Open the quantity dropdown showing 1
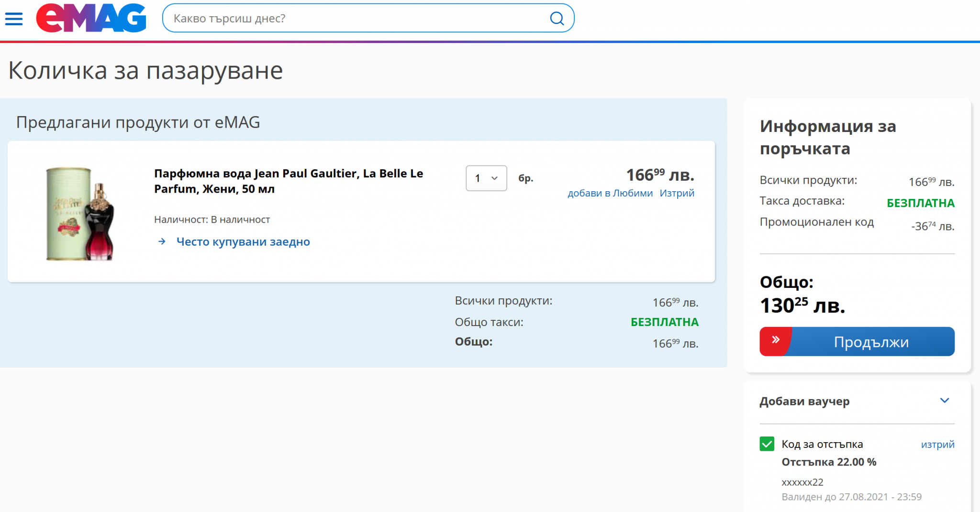Viewport: 980px width, 512px height. (x=486, y=178)
